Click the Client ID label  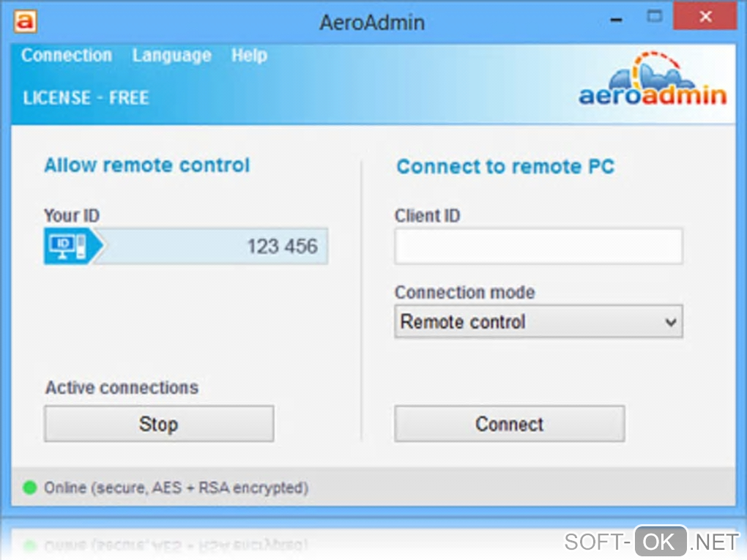428,216
